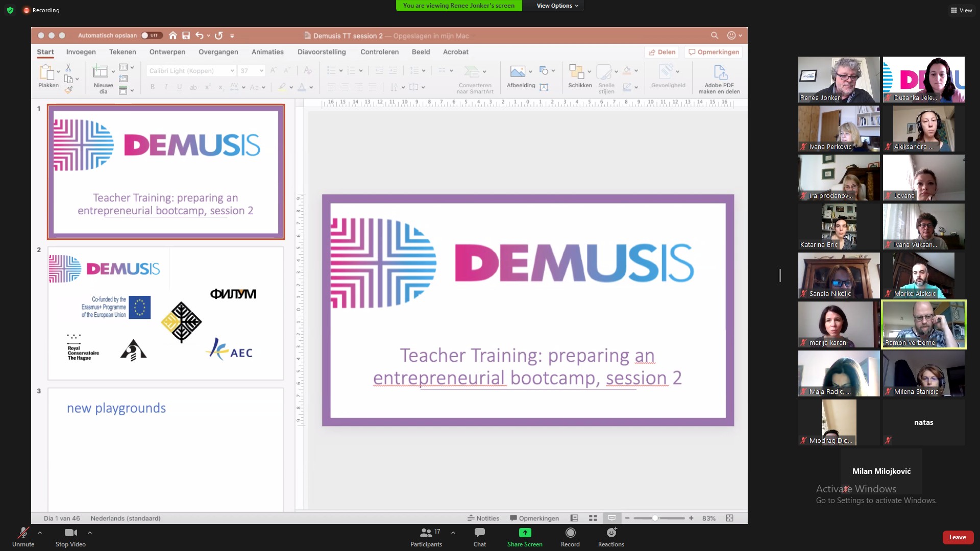Open the Participants panel
The image size is (980, 551).
tap(426, 537)
